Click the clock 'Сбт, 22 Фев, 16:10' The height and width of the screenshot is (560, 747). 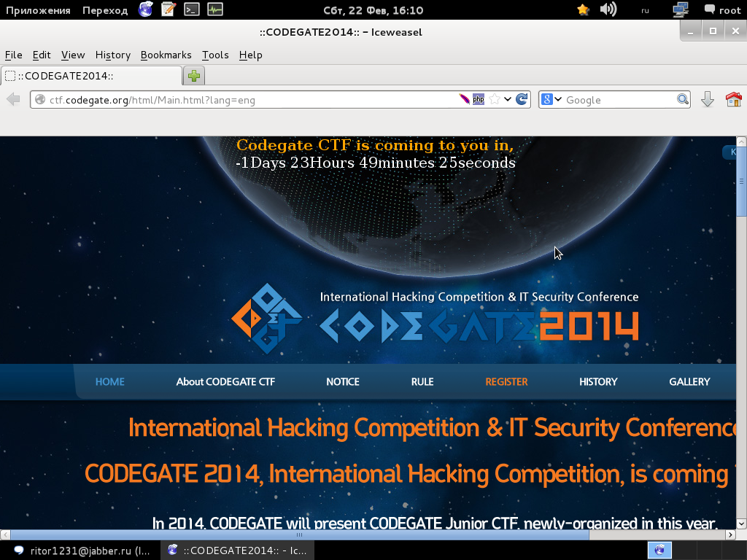[x=373, y=10]
